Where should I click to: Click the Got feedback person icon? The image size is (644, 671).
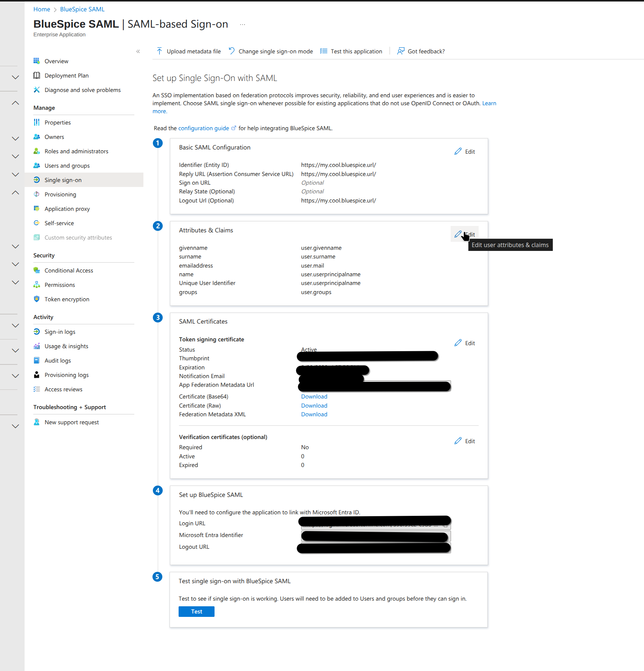point(401,51)
